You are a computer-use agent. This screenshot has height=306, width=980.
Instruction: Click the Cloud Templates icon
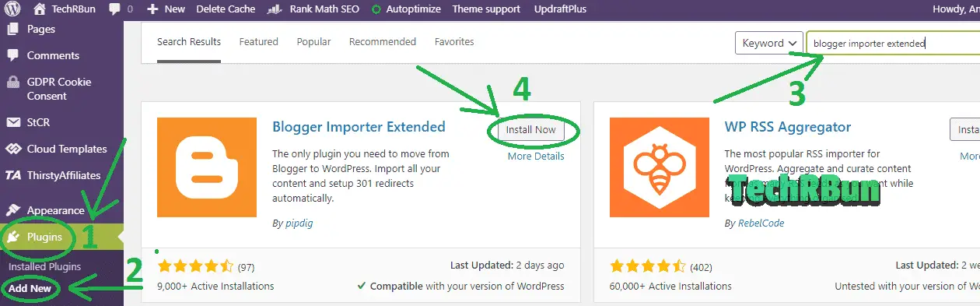click(x=12, y=149)
